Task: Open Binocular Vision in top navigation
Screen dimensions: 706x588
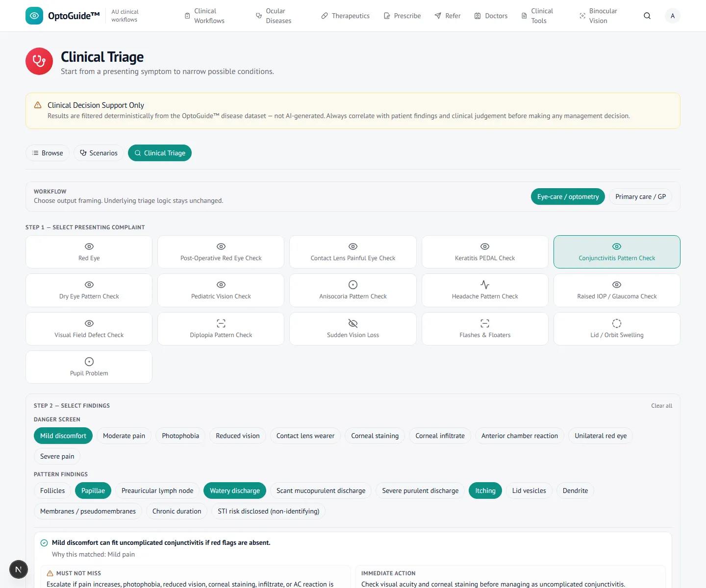Action: pyautogui.click(x=598, y=16)
